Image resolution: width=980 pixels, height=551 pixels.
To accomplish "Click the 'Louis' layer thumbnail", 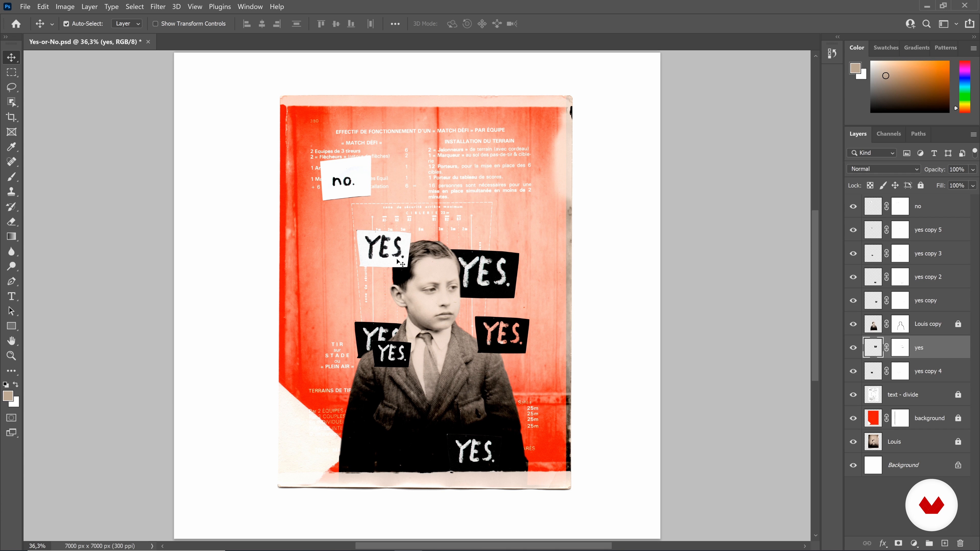I will 873,442.
